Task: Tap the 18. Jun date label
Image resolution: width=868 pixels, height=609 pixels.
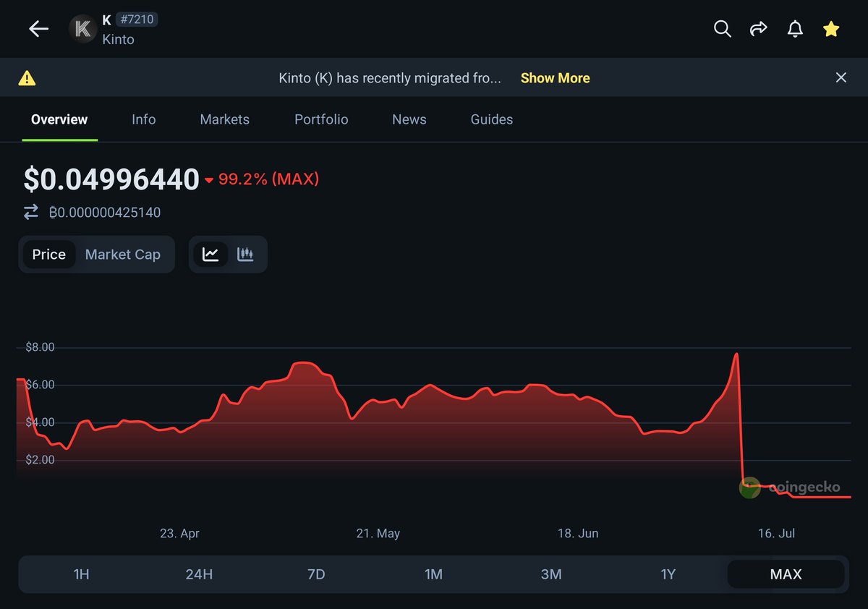Action: pyautogui.click(x=578, y=533)
